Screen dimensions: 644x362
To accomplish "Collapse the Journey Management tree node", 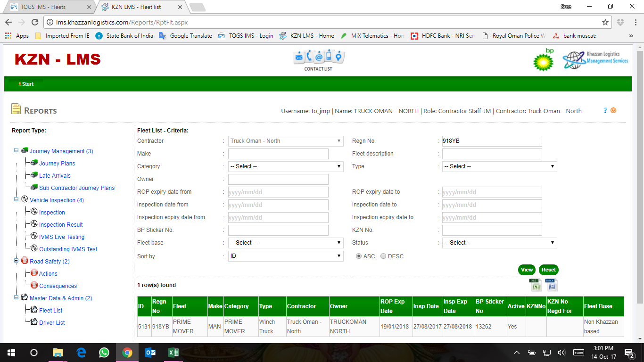I will point(16,151).
